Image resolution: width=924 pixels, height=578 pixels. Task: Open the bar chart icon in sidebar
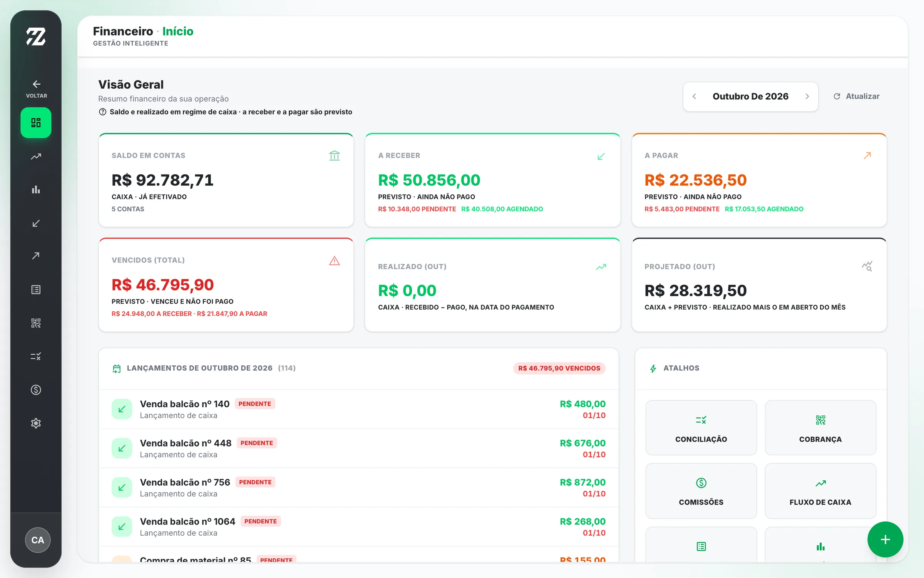36,190
